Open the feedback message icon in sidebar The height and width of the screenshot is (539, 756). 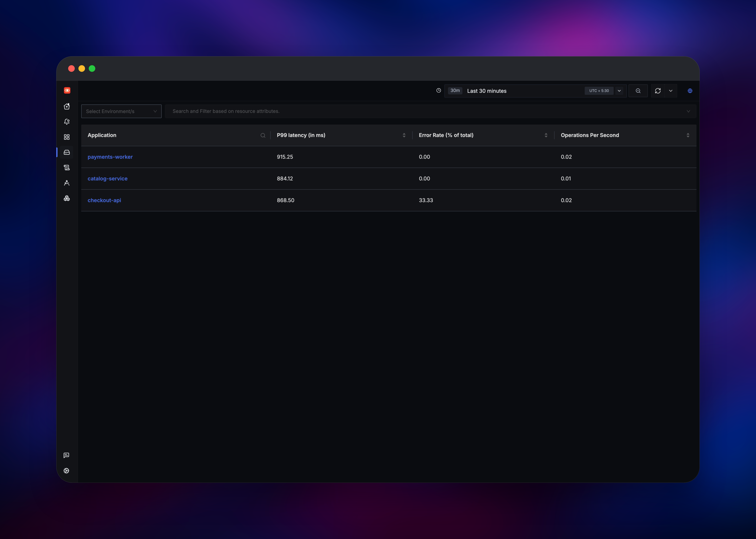click(x=66, y=455)
